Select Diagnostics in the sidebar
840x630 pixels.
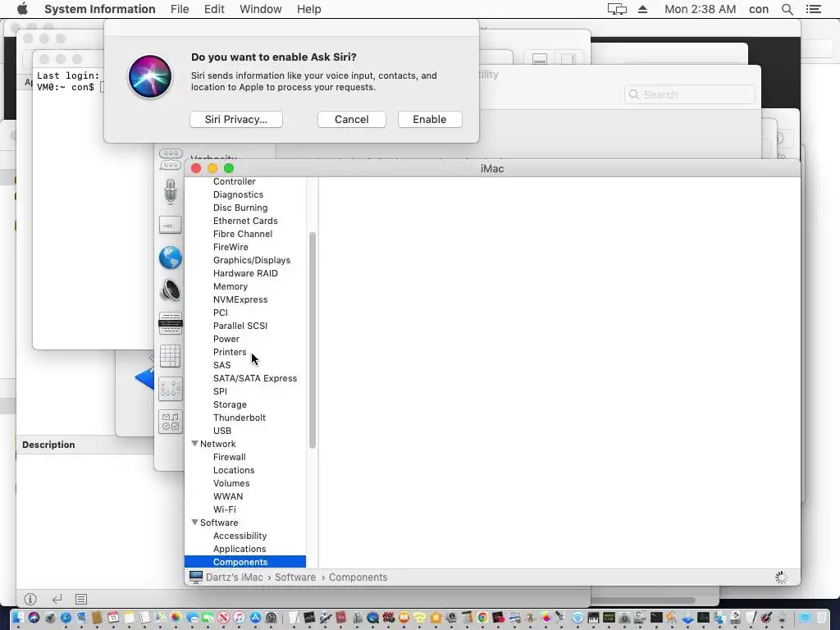(x=239, y=194)
